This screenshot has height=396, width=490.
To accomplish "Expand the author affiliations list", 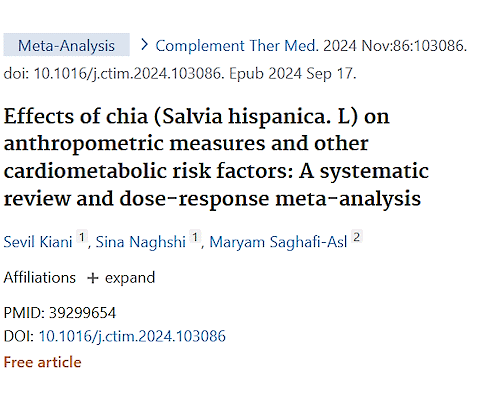I will pyautogui.click(x=121, y=278).
